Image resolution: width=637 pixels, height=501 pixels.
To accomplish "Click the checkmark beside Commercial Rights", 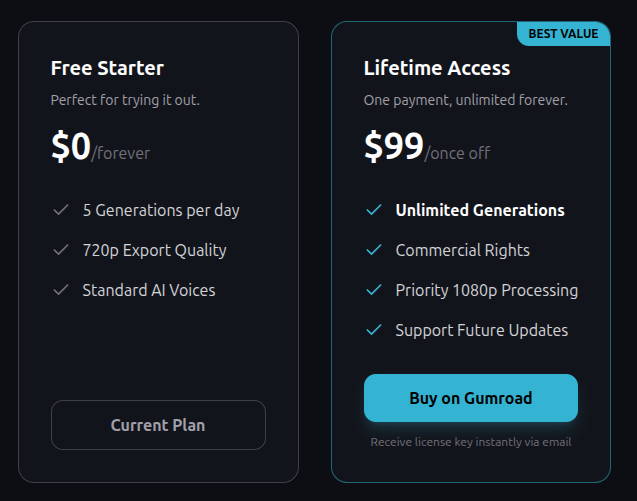I will 374,250.
